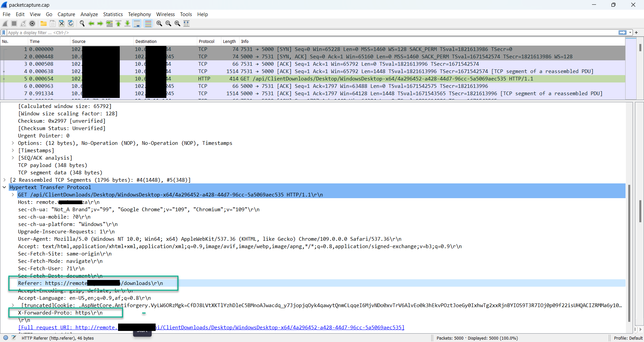Toggle packet list colorization
Image resolution: width=644 pixels, height=342 pixels.
148,23
